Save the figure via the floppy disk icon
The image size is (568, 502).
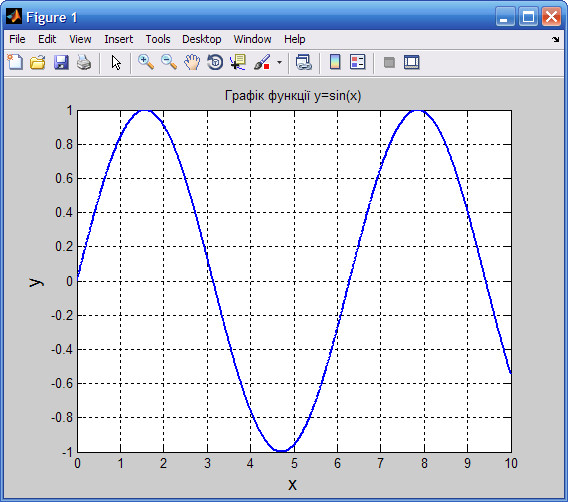[61, 63]
